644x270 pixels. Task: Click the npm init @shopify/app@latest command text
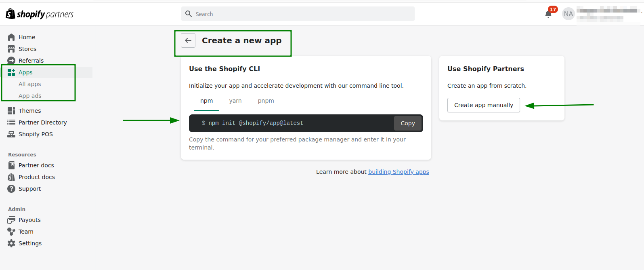(x=256, y=123)
